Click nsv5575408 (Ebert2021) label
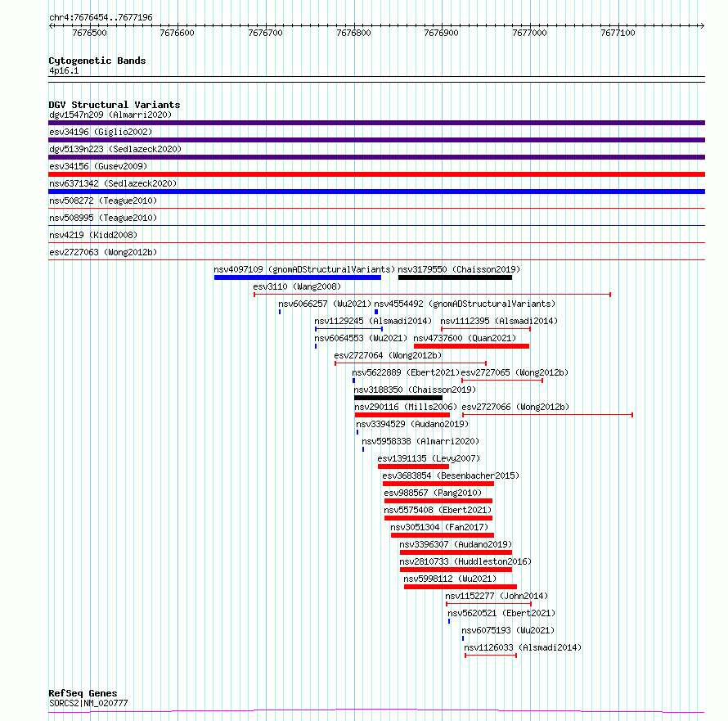Viewport: 728px width, 721px height. click(438, 510)
